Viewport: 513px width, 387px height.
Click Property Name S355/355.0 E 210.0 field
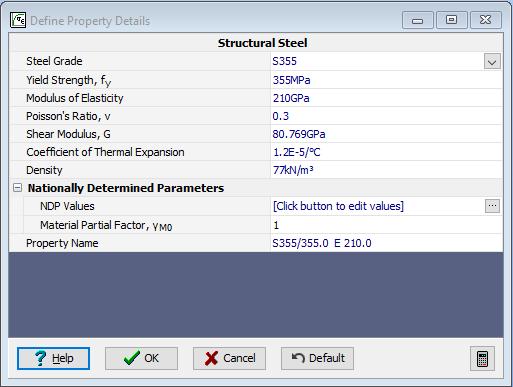tap(386, 243)
